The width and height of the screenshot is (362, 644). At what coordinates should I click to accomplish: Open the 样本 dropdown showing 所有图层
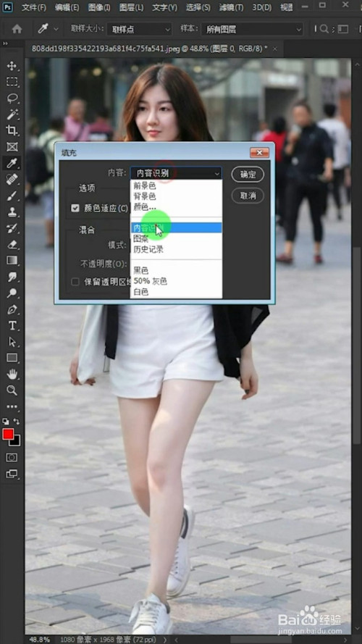pos(253,29)
